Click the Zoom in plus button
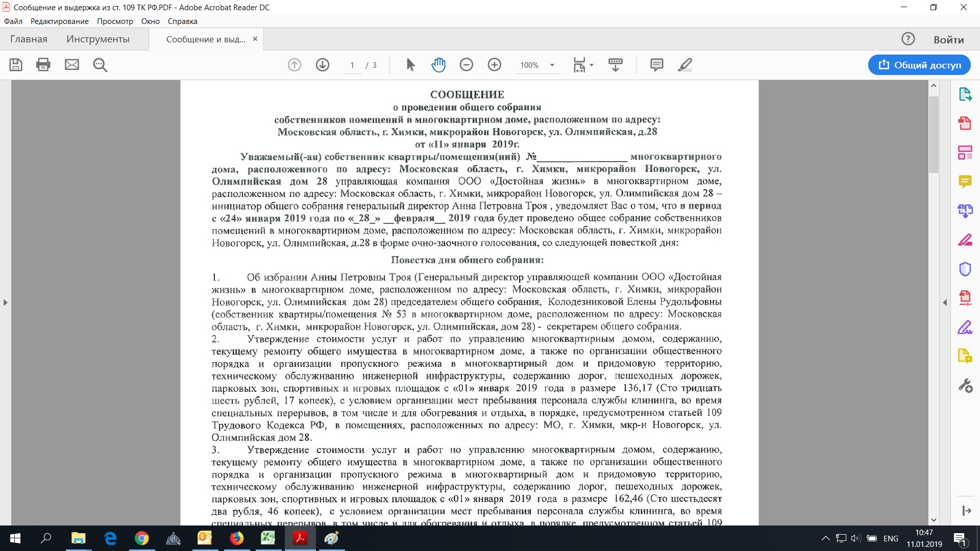This screenshot has width=980, height=551. pos(494,65)
